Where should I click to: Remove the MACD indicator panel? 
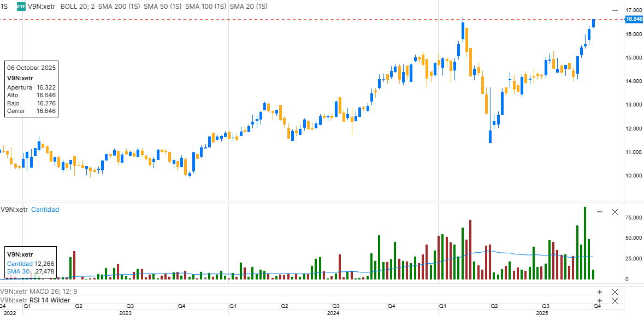[615, 292]
